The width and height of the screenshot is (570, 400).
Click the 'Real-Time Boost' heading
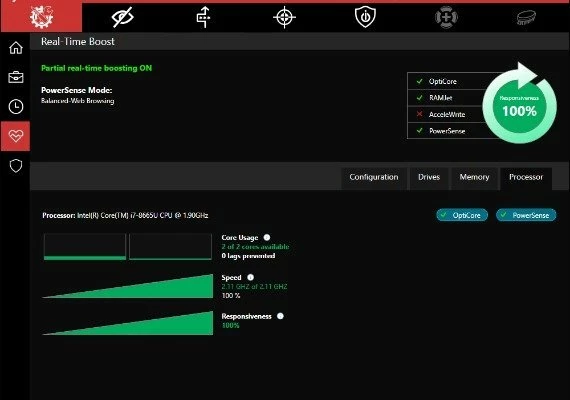coord(77,41)
